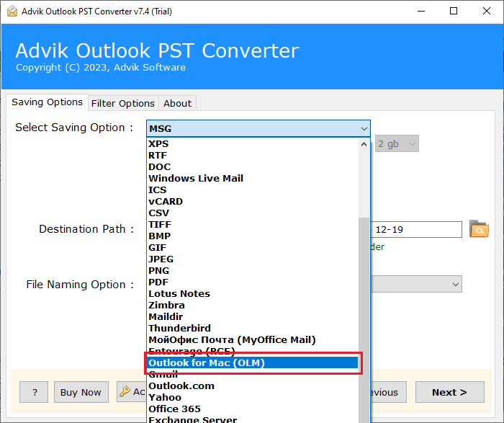Click the Buy Now button

coord(81,392)
